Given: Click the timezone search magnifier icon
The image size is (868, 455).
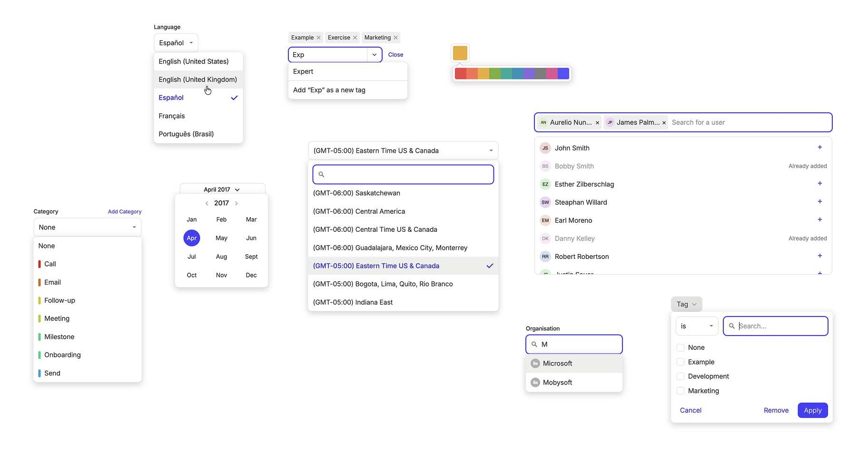Looking at the screenshot, I should tap(321, 175).
